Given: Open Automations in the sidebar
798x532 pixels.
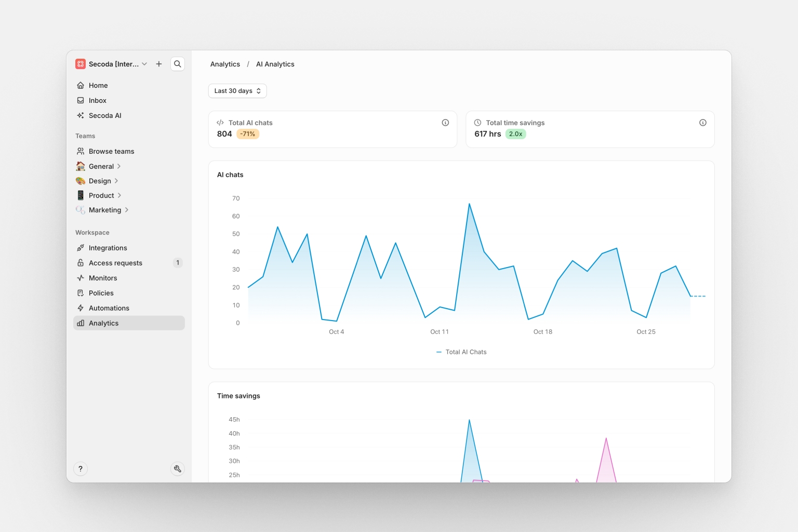Looking at the screenshot, I should point(109,308).
